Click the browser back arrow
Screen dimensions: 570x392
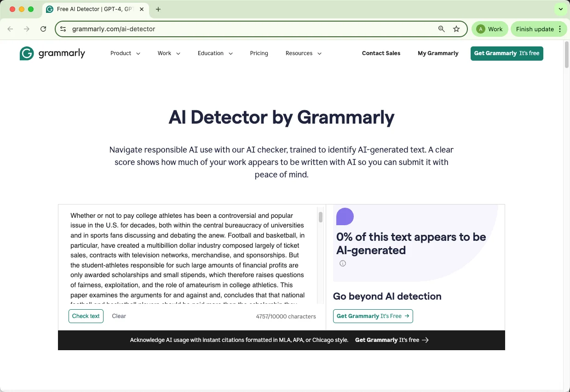pos(10,29)
